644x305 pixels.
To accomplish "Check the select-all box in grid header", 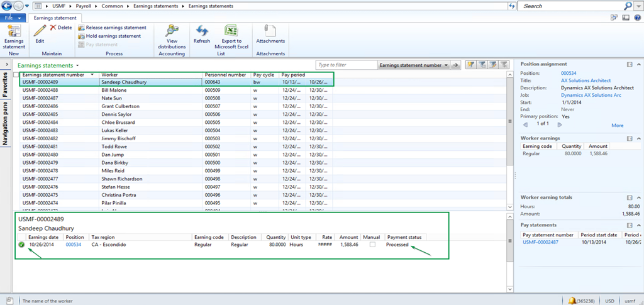I will point(16,75).
